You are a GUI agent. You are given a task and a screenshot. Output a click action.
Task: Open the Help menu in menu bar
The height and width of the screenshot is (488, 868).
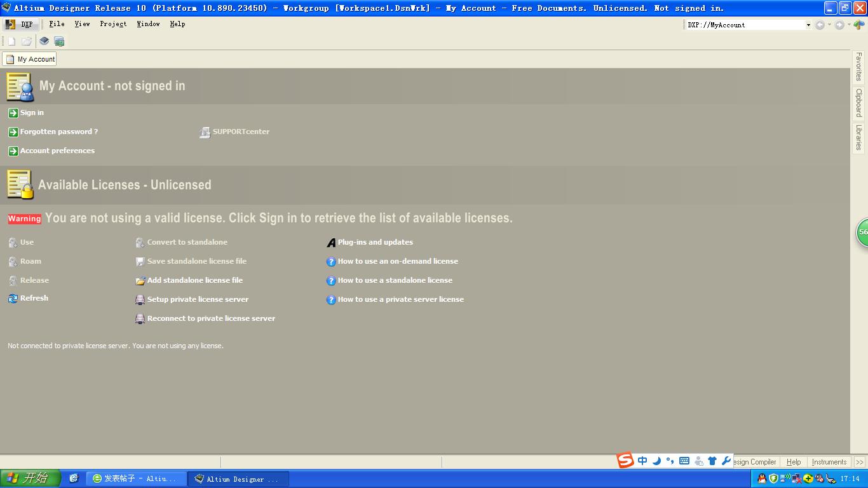[x=177, y=24]
